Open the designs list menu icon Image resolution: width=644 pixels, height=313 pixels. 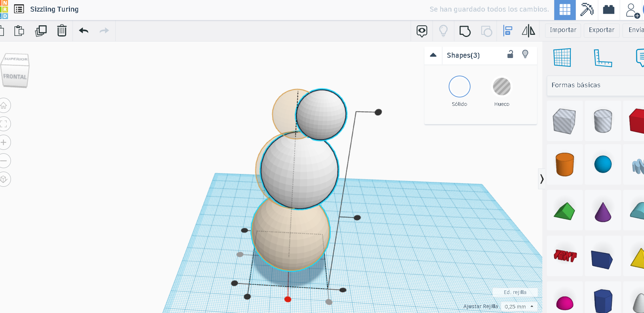pyautogui.click(x=19, y=9)
